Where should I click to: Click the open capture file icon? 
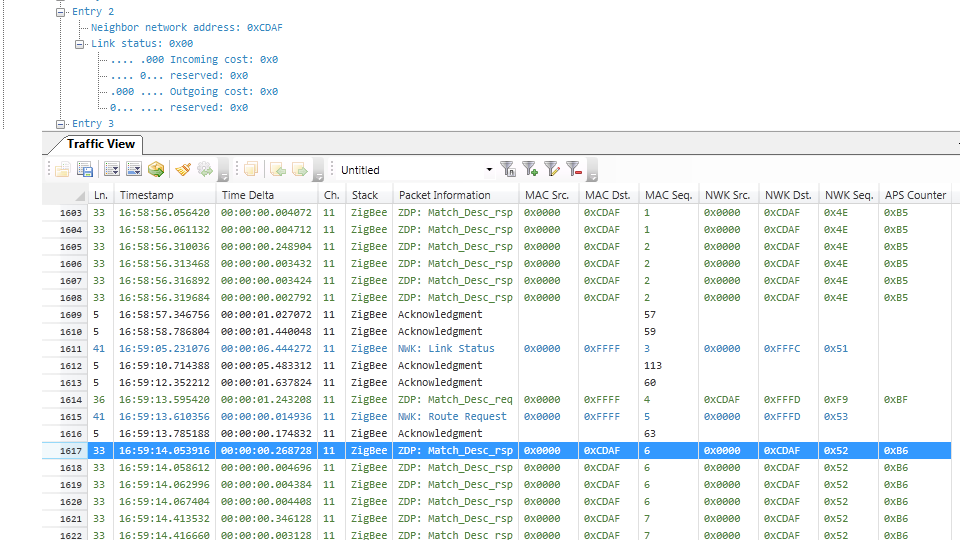pyautogui.click(x=62, y=170)
